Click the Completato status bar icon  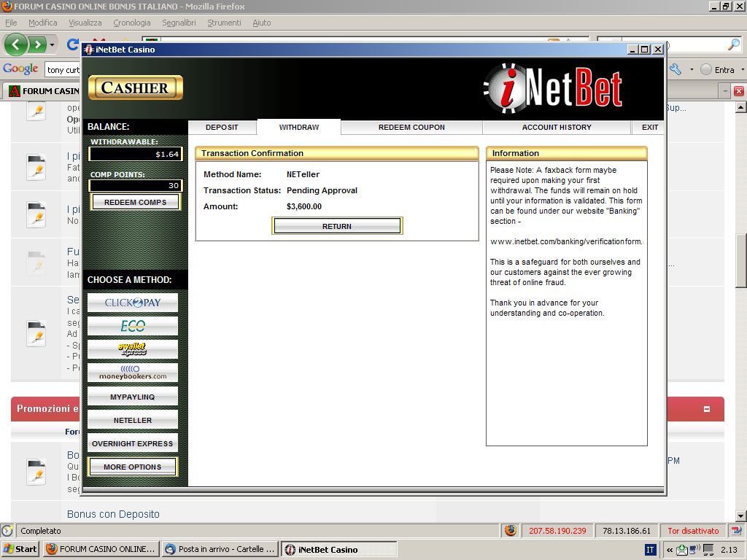click(7, 531)
